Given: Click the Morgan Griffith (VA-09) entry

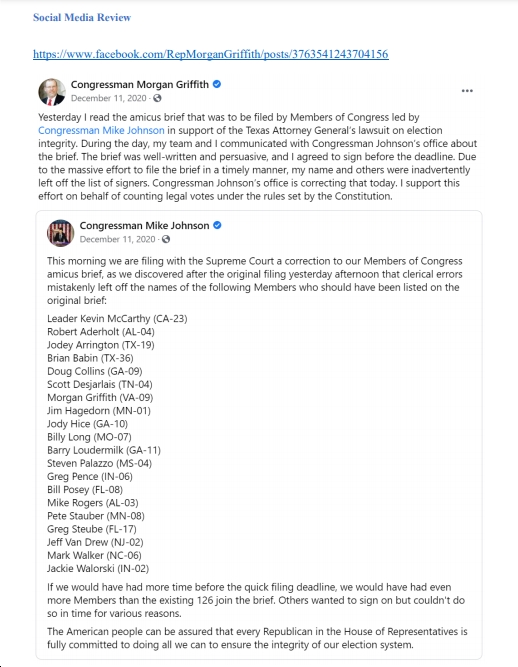Looking at the screenshot, I should [x=100, y=397].
